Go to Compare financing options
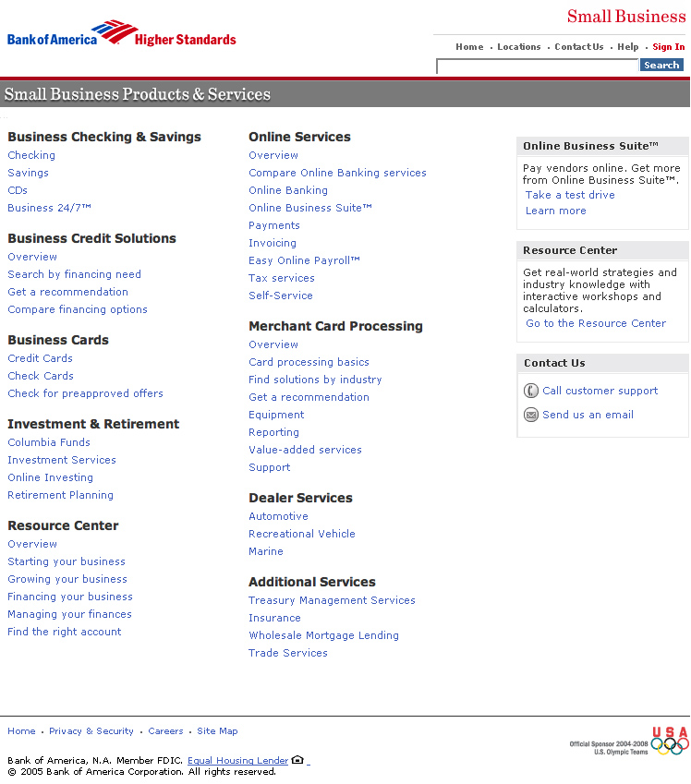Image resolution: width=691 pixels, height=784 pixels. tap(78, 309)
